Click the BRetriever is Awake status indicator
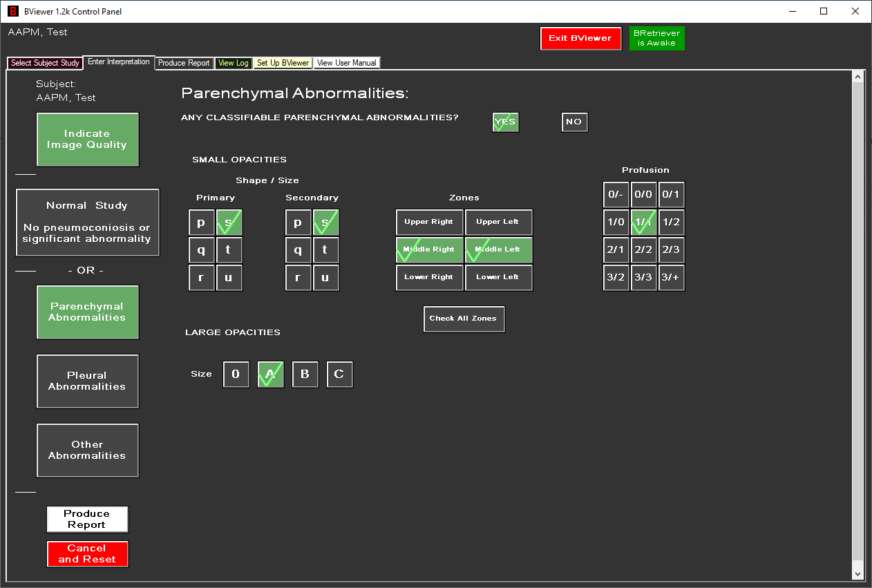This screenshot has width=872, height=588. [656, 38]
